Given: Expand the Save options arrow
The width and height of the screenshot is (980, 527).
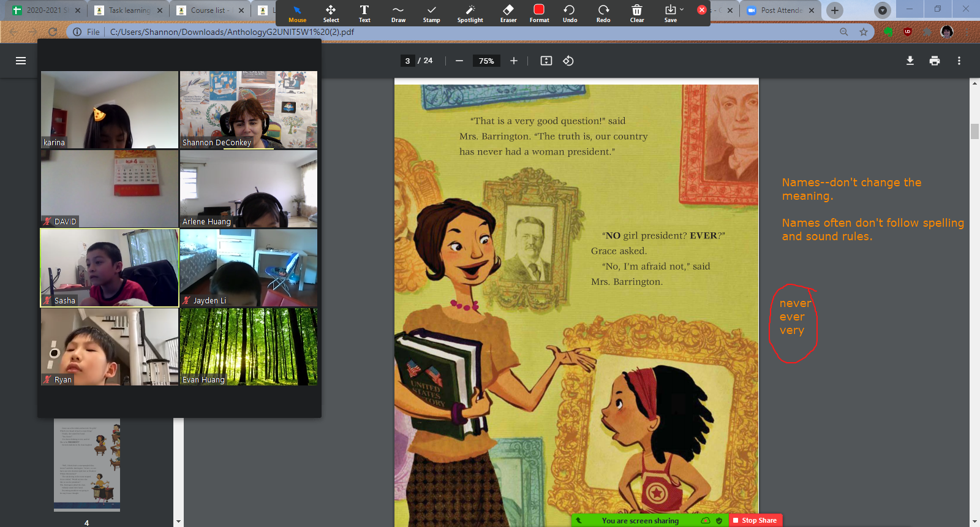Looking at the screenshot, I should click(x=682, y=9).
